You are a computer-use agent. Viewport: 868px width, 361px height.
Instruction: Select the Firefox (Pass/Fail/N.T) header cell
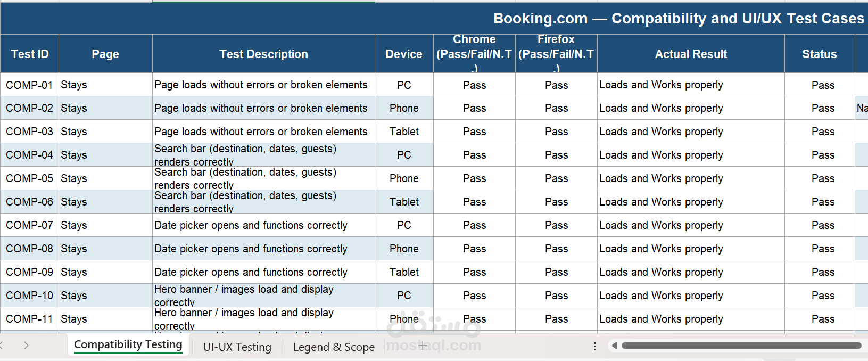coord(556,54)
